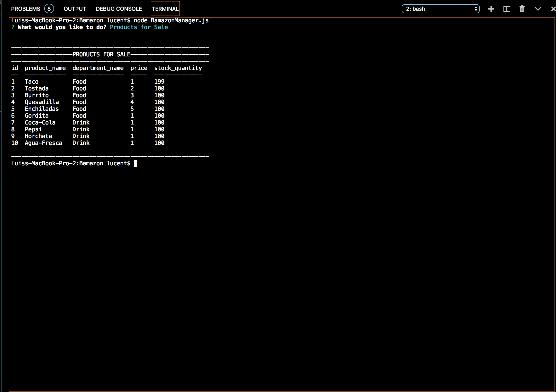The height and width of the screenshot is (392, 556).
Task: Open a new terminal with plus icon
Action: (491, 9)
